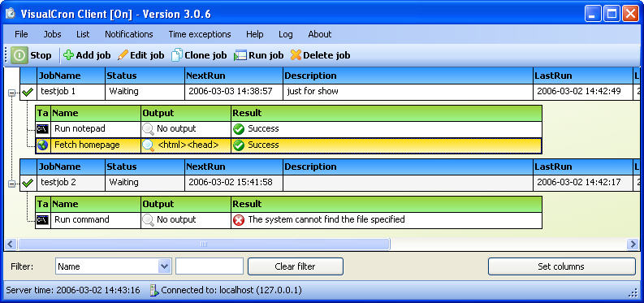Toggle the green checkmark for testjob 1
Image resolution: width=644 pixels, height=303 pixels.
pos(28,92)
